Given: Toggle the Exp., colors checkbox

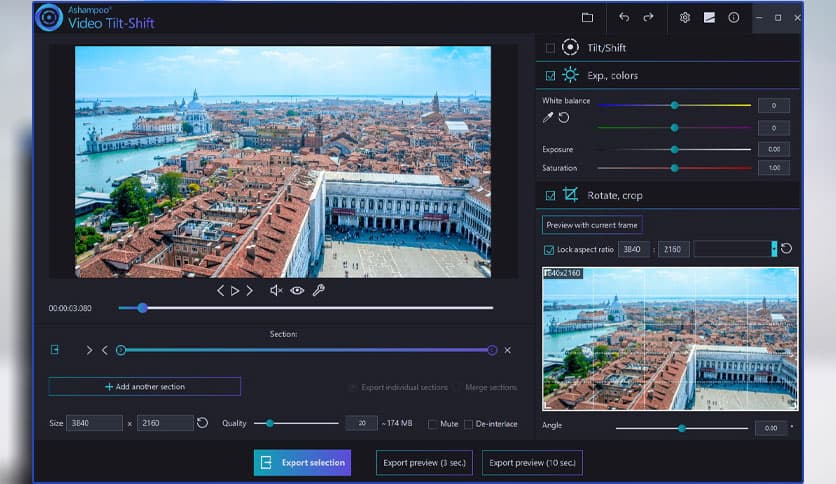Looking at the screenshot, I should point(550,76).
